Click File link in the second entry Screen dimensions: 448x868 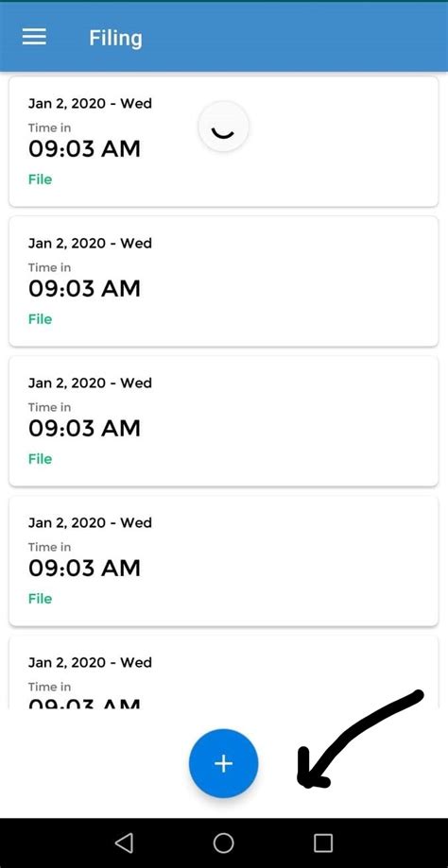(x=40, y=319)
